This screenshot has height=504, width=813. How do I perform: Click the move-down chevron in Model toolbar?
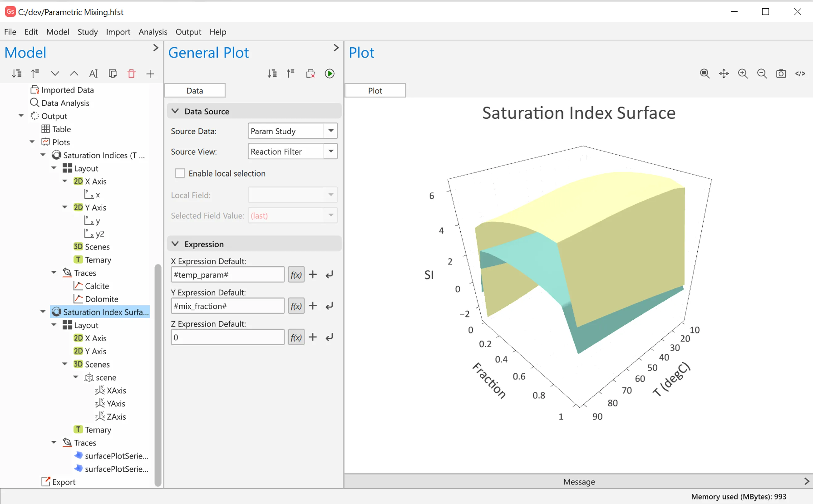point(55,73)
